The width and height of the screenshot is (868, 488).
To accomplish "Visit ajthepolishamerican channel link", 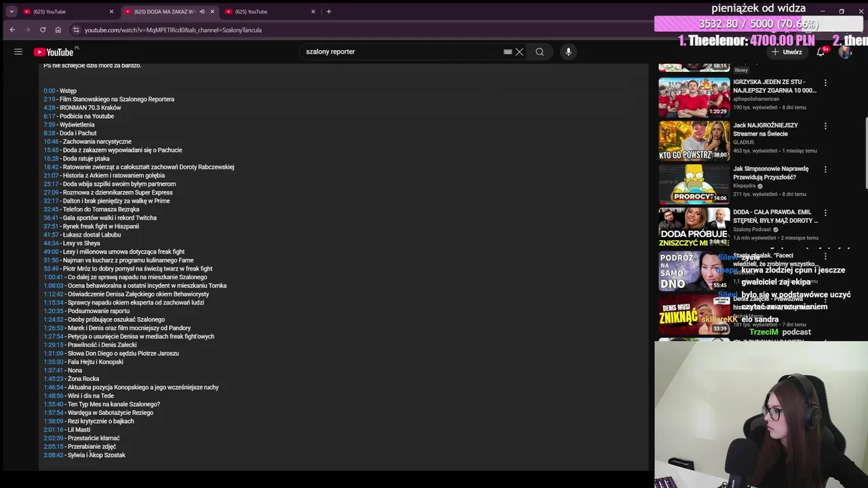I will 756,99.
